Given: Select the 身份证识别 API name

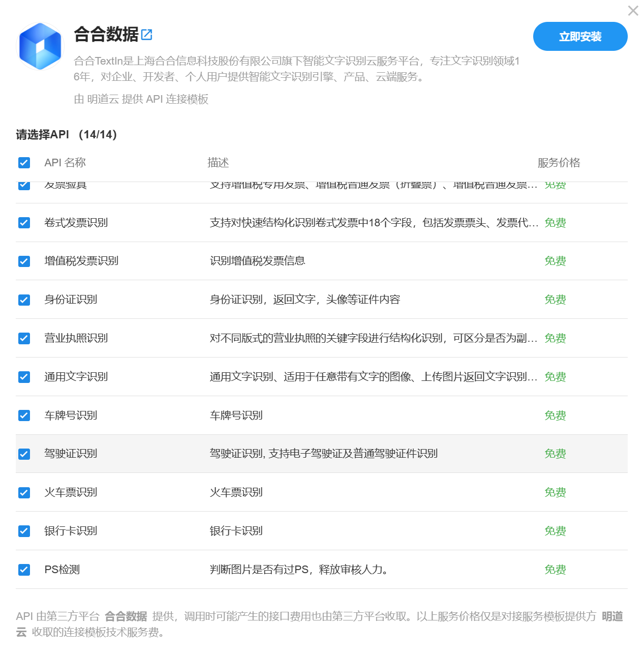Looking at the screenshot, I should click(71, 300).
